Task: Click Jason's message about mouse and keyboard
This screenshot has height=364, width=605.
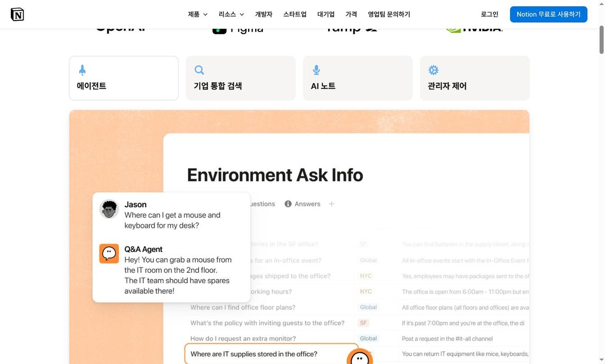Action: pos(173,220)
